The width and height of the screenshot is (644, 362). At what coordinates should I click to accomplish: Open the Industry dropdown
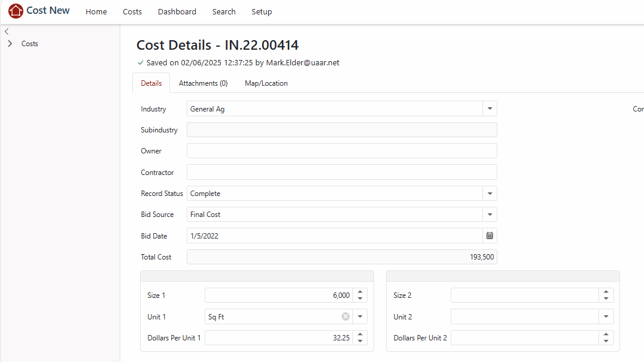490,109
